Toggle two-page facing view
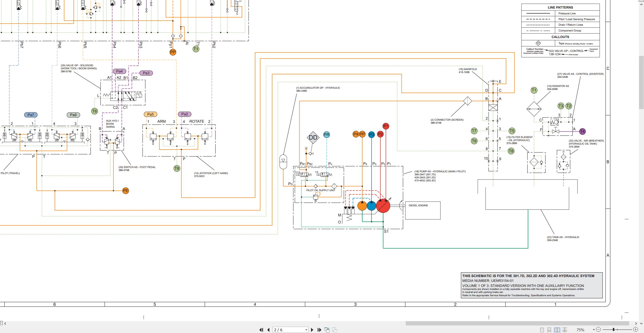Viewport: 644px width, 333px height. coord(557,330)
